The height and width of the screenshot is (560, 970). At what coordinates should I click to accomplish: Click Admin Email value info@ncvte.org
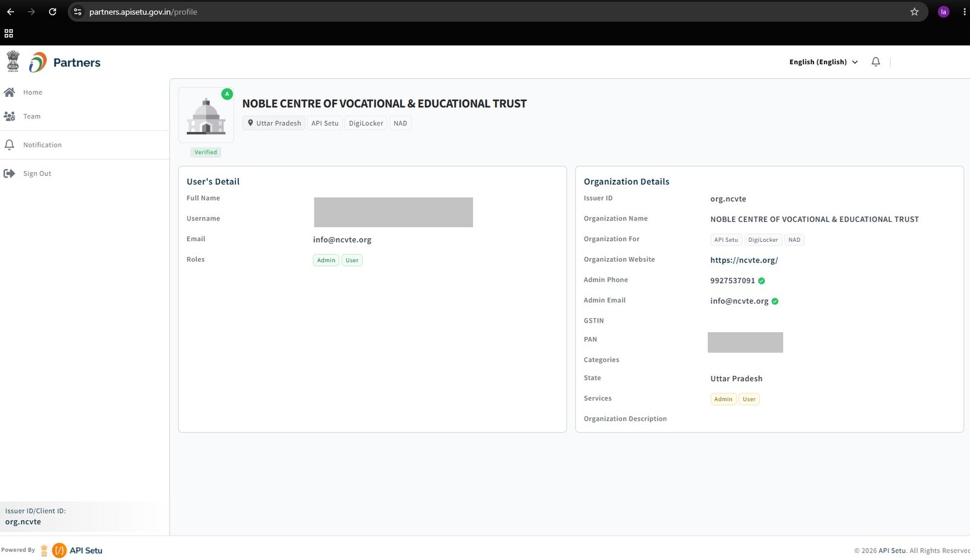tap(739, 301)
